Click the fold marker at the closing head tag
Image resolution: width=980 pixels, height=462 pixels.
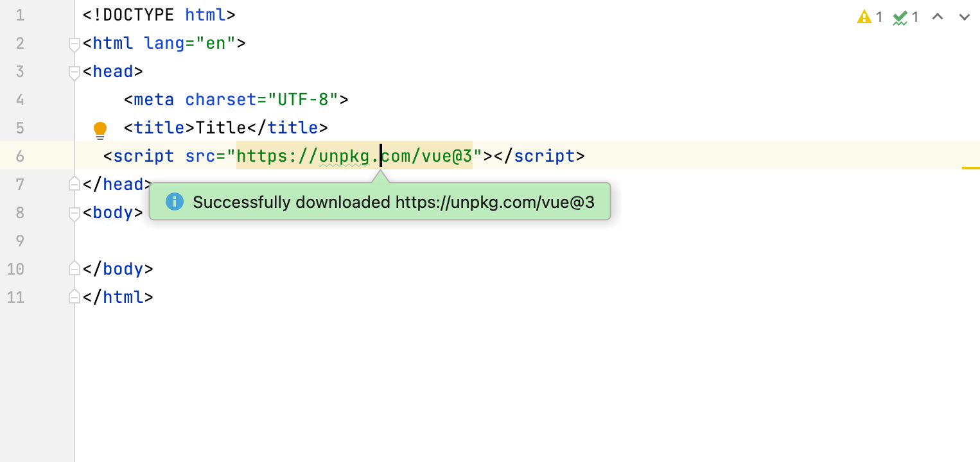coord(74,184)
